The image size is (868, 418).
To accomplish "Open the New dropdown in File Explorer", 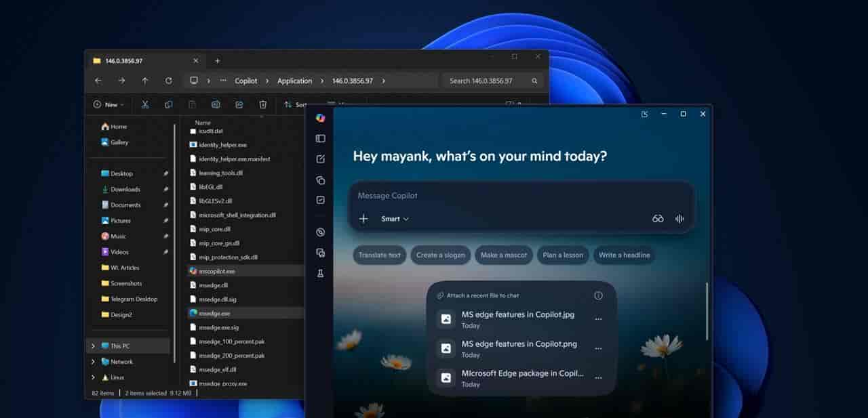I will [x=110, y=104].
